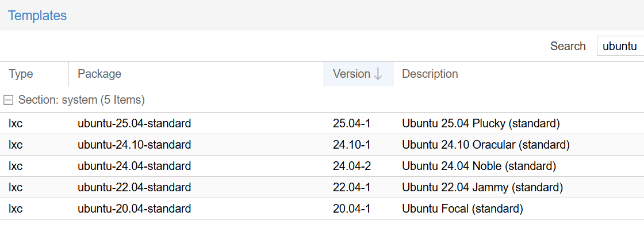Click version cell 22.04-1

(351, 187)
